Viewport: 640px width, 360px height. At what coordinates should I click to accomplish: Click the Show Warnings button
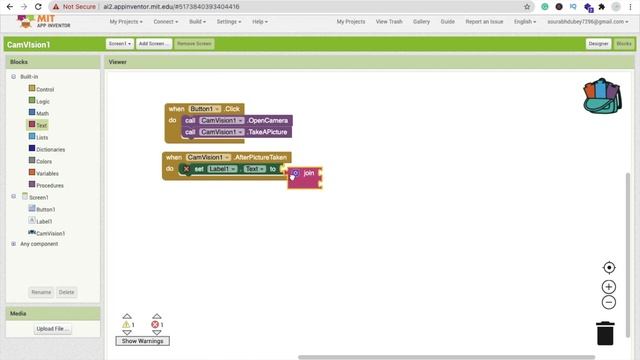(142, 341)
